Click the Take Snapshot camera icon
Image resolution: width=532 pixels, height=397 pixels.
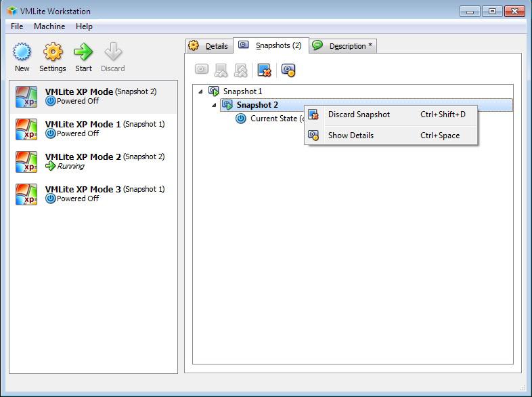[x=202, y=70]
